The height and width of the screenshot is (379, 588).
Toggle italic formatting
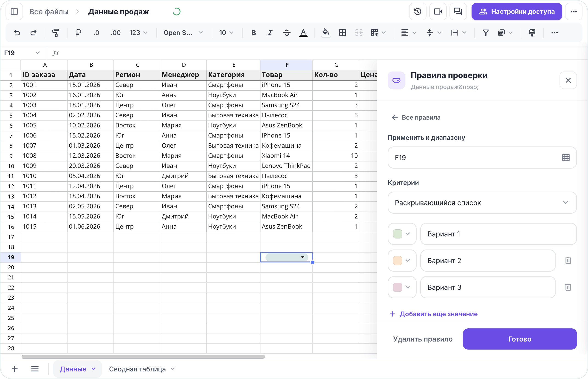click(x=270, y=33)
